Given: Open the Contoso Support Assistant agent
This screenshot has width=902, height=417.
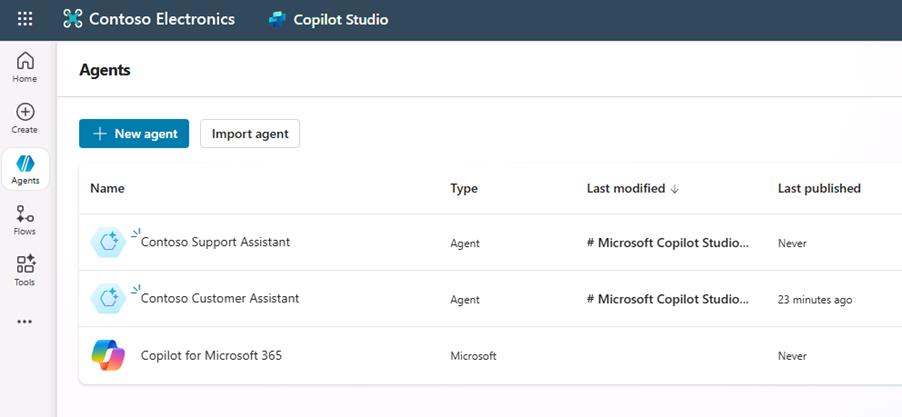Looking at the screenshot, I should (x=215, y=242).
